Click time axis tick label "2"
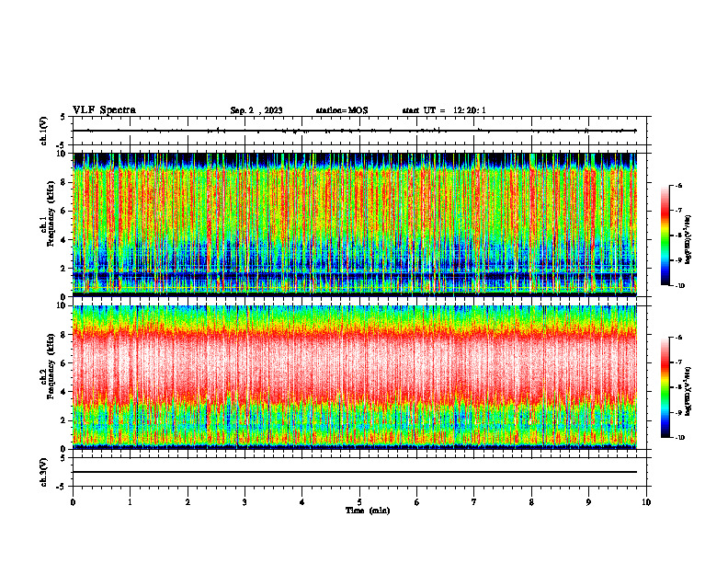 click(188, 502)
